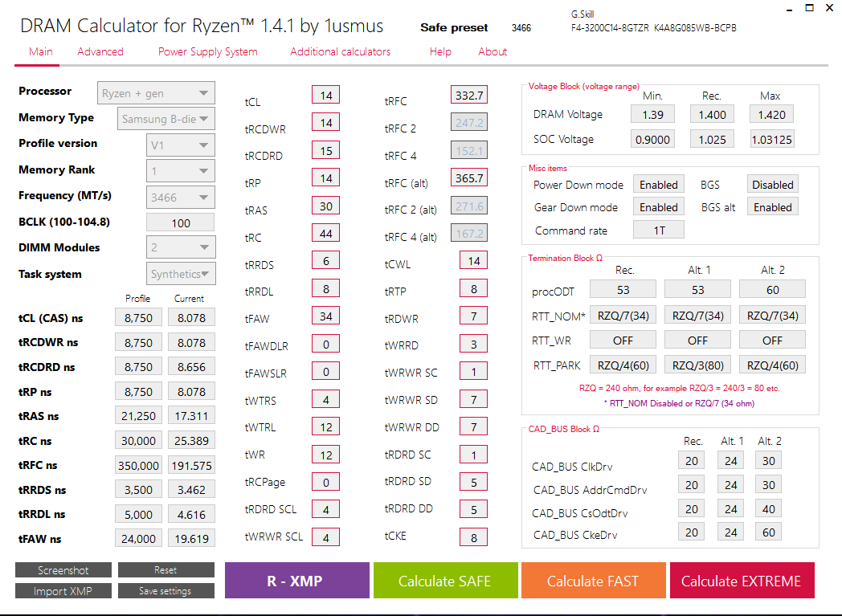Click the tRRDL ns Current value 4.616
842x616 pixels.
pos(191,514)
